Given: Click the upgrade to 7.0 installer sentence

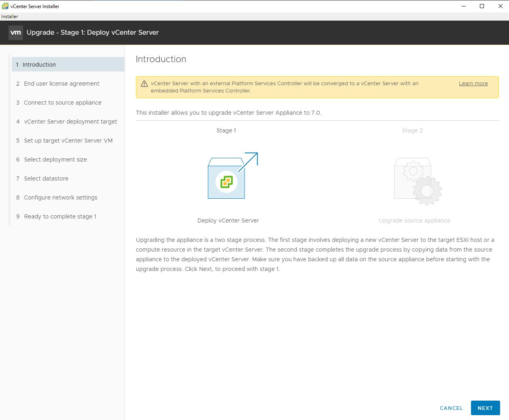Looking at the screenshot, I should [x=228, y=113].
